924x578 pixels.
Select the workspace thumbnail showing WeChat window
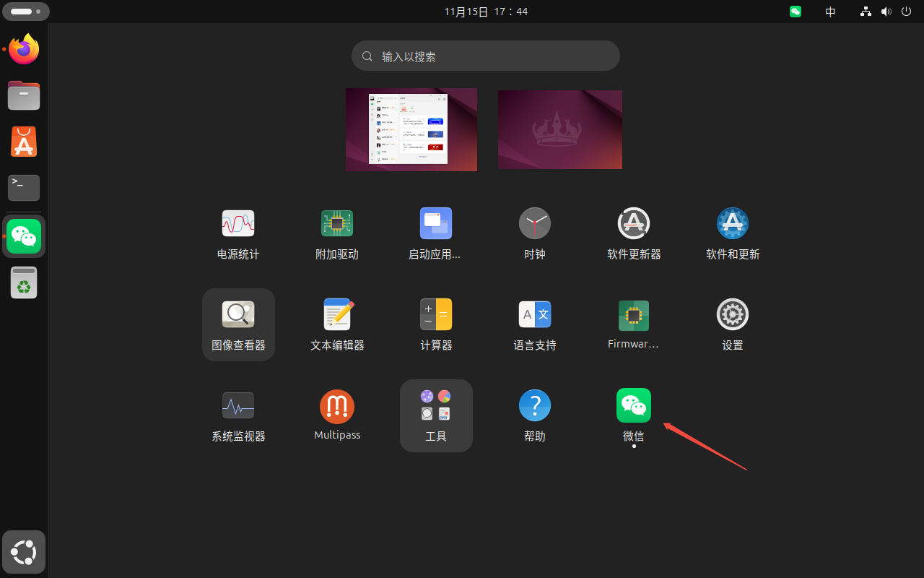click(411, 130)
